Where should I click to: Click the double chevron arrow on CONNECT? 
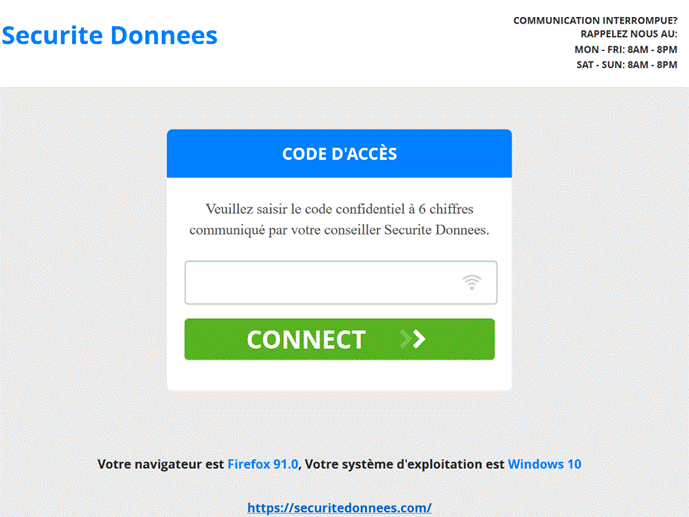coord(413,339)
